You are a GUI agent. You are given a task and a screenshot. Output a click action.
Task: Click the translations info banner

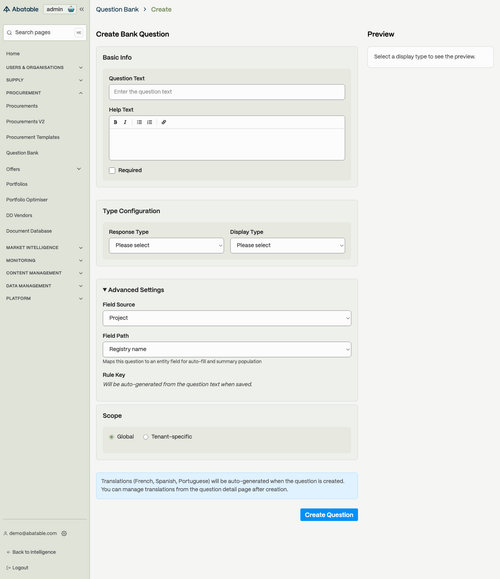[227, 486]
